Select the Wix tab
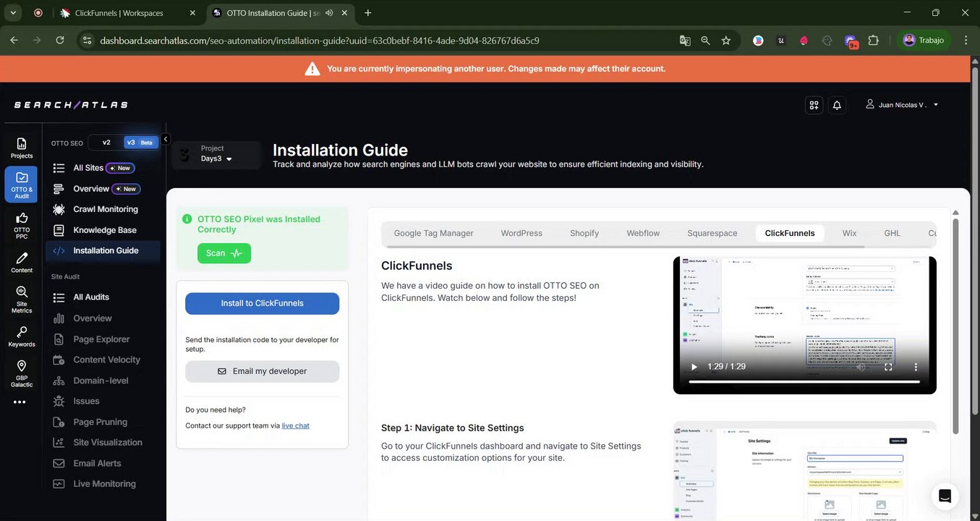The width and height of the screenshot is (980, 521). click(850, 233)
